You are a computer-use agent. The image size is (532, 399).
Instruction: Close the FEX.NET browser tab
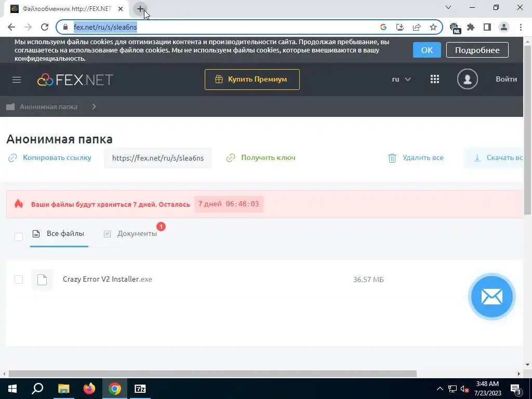121,9
